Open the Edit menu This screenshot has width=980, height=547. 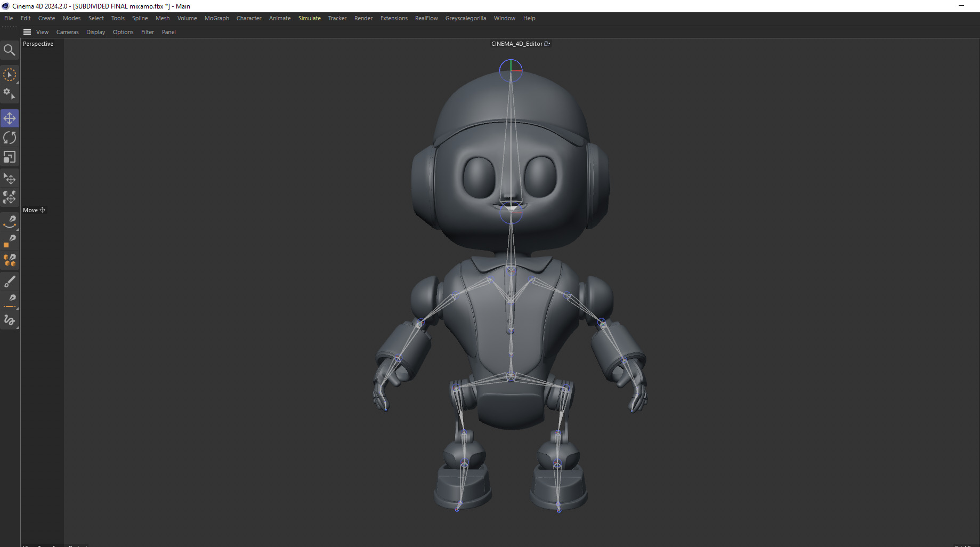(x=26, y=18)
